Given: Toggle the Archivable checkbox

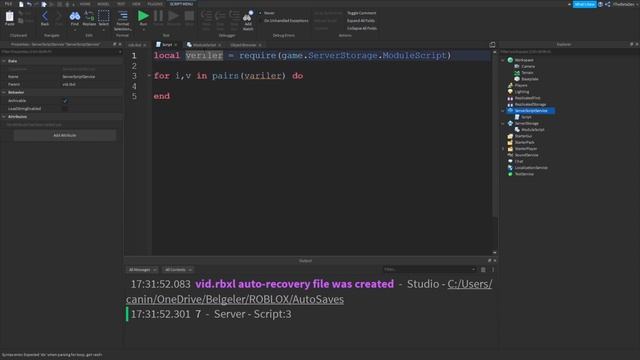Looking at the screenshot, I should [65, 100].
